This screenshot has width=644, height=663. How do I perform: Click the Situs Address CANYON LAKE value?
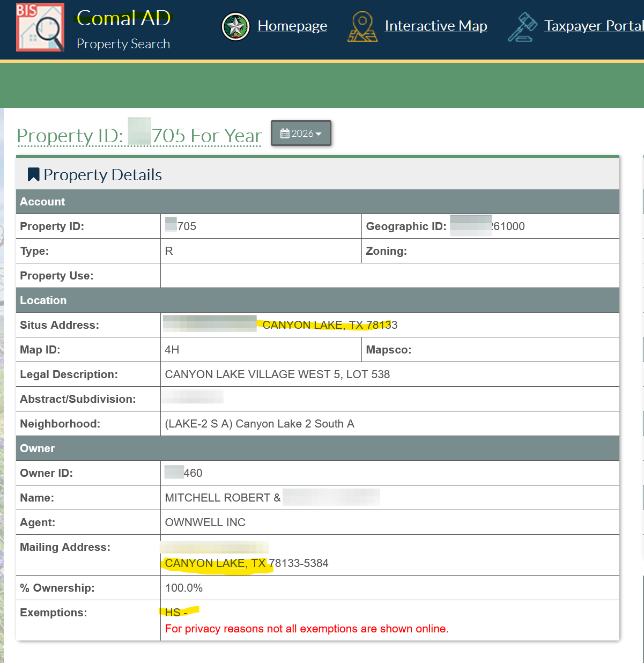coord(330,325)
